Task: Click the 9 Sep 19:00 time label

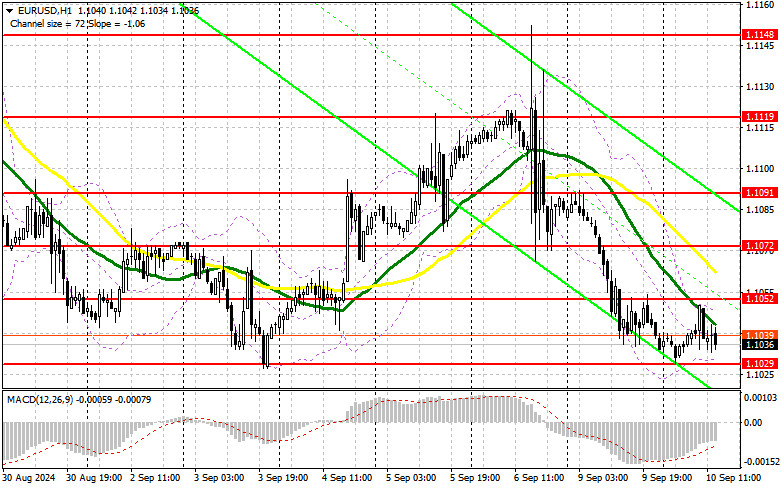Action: coord(667,478)
